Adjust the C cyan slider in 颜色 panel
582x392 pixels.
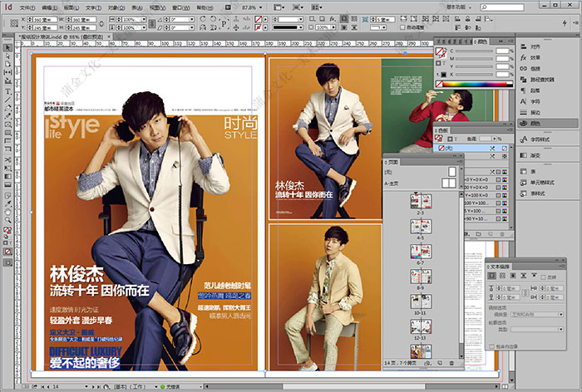click(x=474, y=51)
